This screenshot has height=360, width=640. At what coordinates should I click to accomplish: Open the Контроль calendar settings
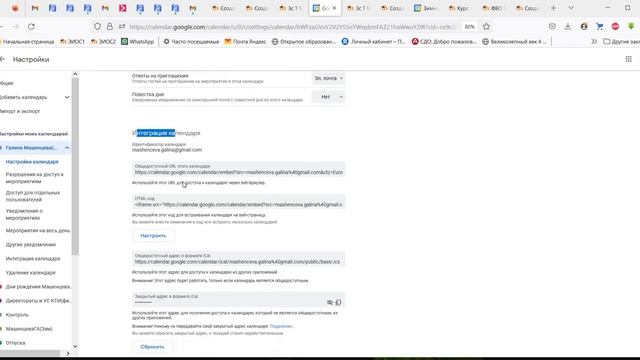point(17,315)
